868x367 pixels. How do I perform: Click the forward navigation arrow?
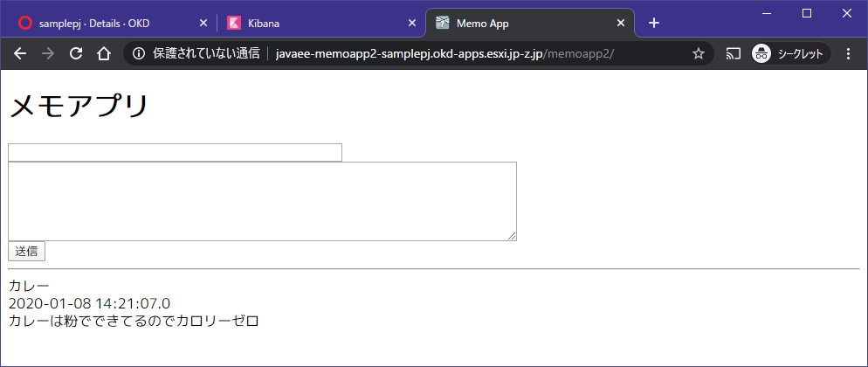pyautogui.click(x=48, y=53)
